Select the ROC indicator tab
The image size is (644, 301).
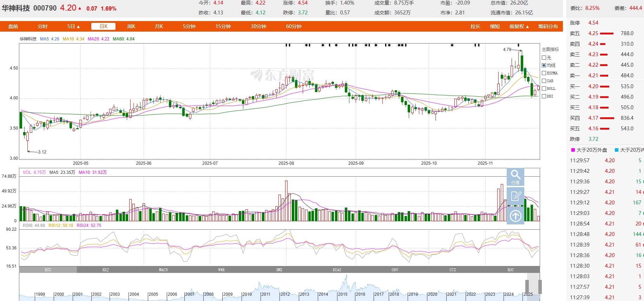pyautogui.click(x=511, y=270)
